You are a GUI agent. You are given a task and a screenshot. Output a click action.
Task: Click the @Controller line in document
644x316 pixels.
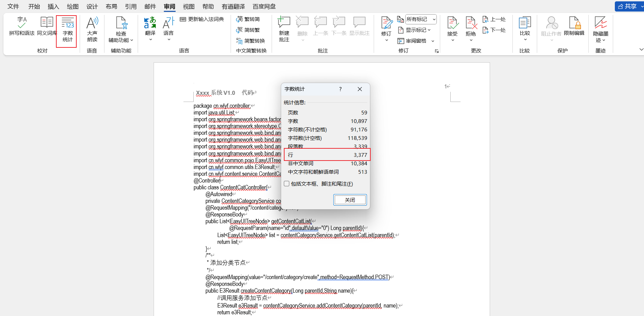pyautogui.click(x=208, y=181)
